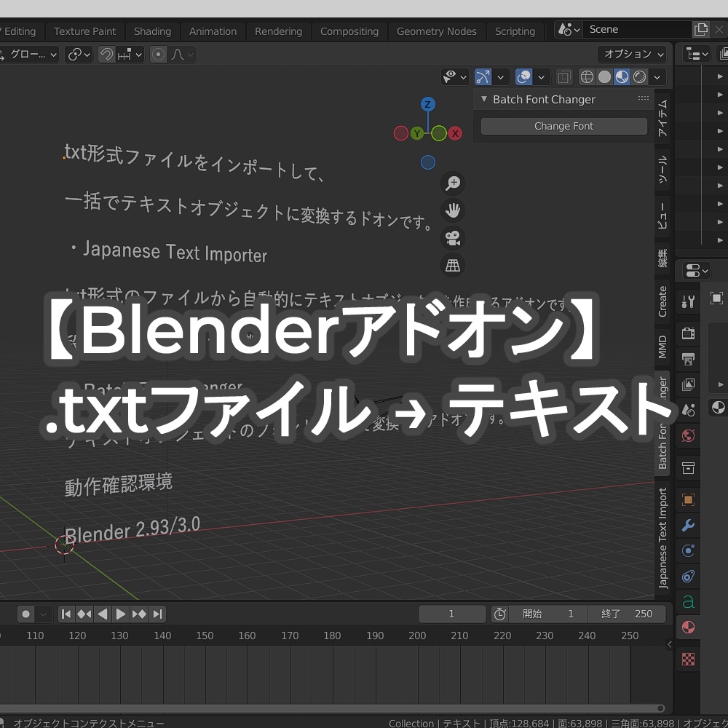Open the scene browse dropdown icon

[569, 30]
